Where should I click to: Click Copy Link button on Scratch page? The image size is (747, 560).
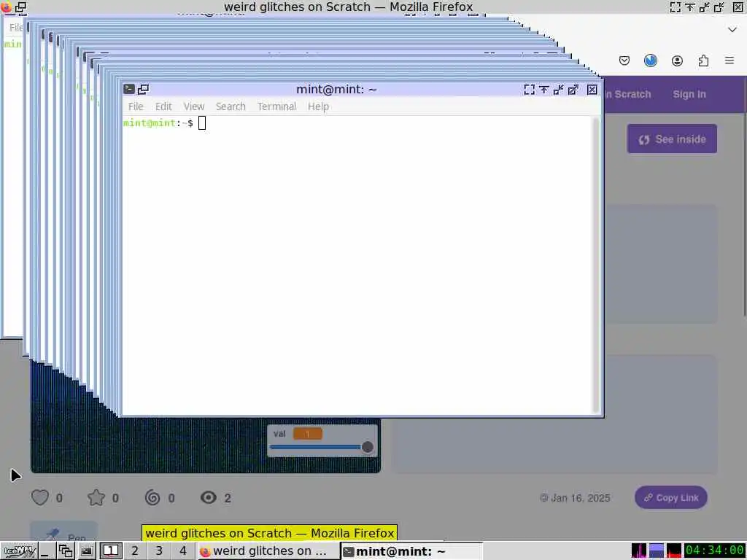click(671, 497)
